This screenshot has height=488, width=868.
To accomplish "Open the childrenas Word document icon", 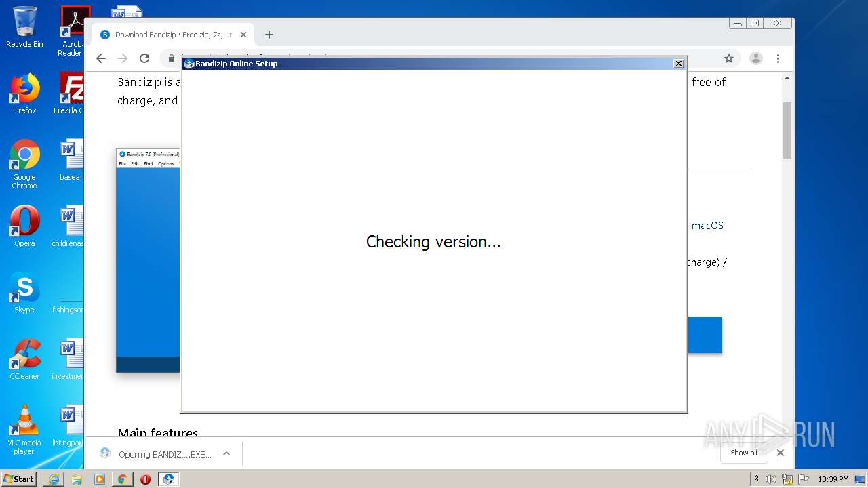I will (x=69, y=226).
